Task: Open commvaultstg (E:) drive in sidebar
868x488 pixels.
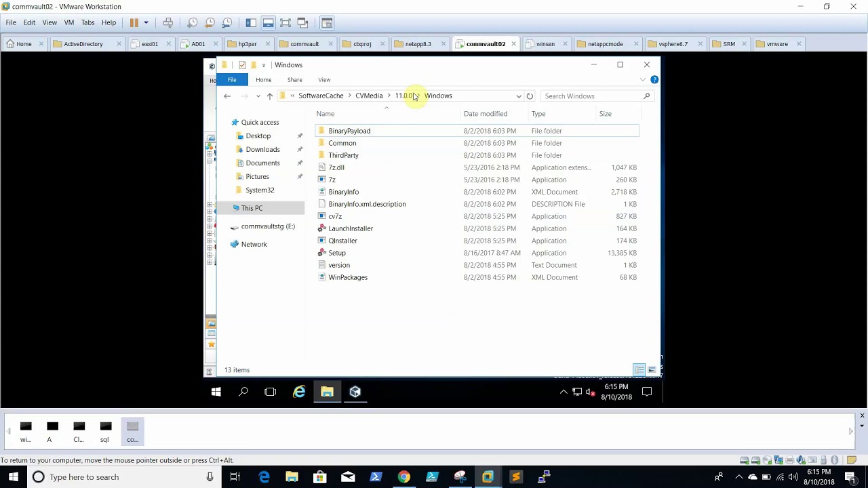Action: (x=268, y=226)
